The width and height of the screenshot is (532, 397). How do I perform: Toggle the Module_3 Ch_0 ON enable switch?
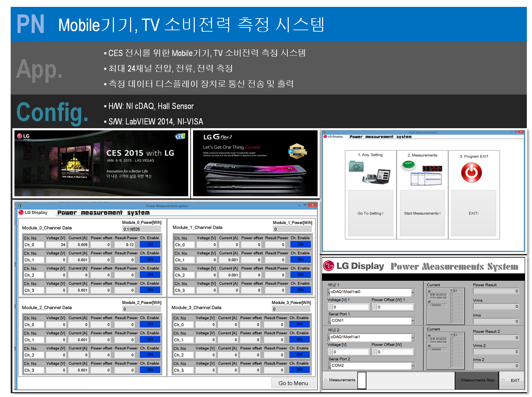point(299,324)
